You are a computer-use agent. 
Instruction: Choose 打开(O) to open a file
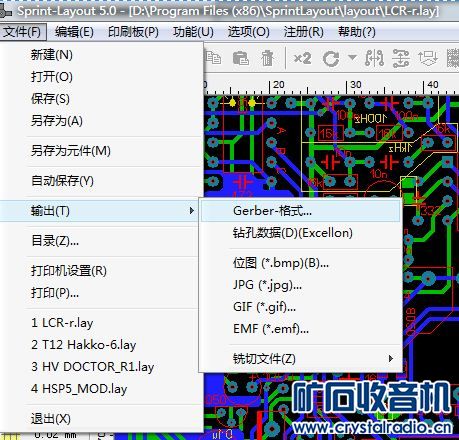[x=101, y=77]
